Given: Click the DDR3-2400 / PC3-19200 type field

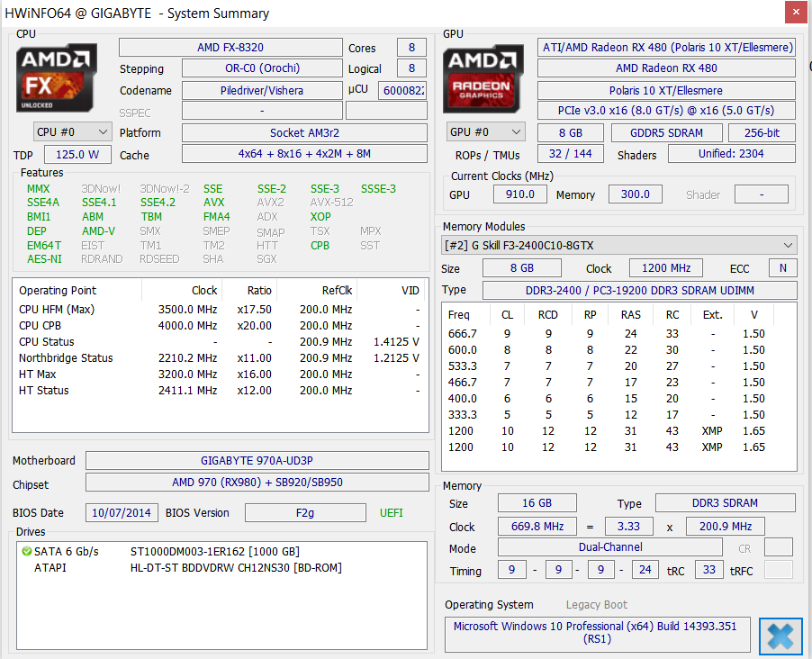Looking at the screenshot, I should coord(639,290).
